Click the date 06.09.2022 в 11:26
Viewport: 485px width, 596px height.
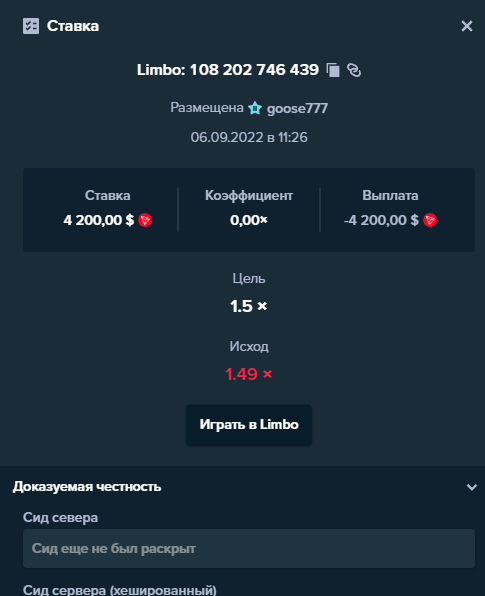(x=249, y=137)
